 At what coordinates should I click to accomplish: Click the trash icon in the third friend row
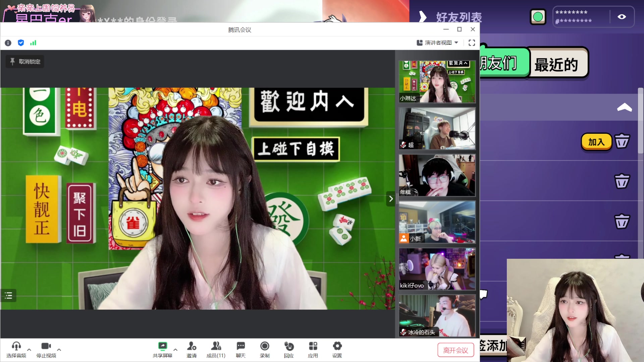tap(622, 222)
